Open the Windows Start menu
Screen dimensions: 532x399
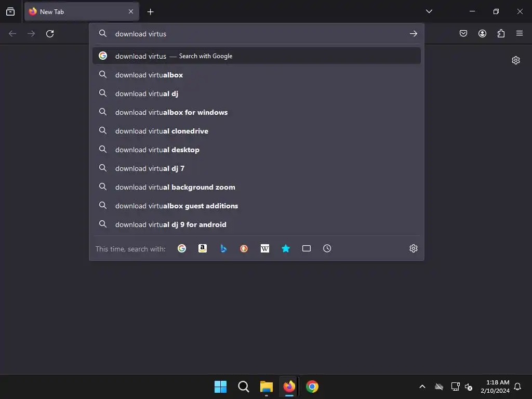point(220,387)
